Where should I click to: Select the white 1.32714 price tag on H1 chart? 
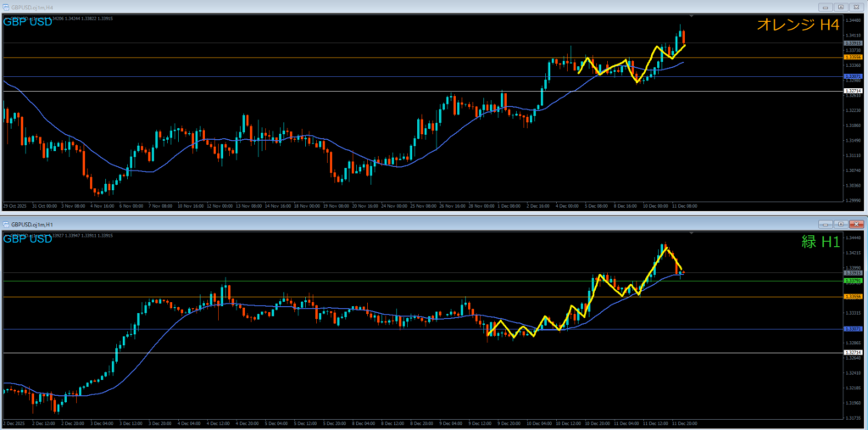(853, 353)
